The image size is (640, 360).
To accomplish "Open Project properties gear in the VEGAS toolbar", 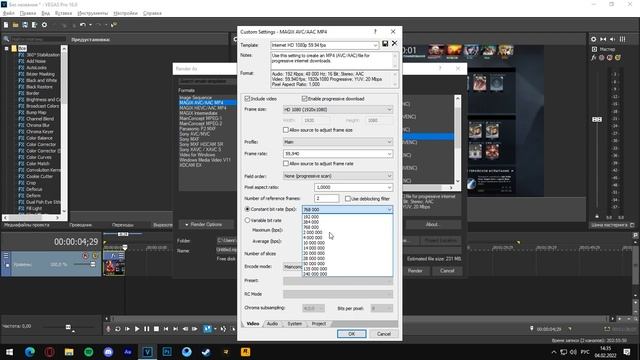I will [44, 25].
